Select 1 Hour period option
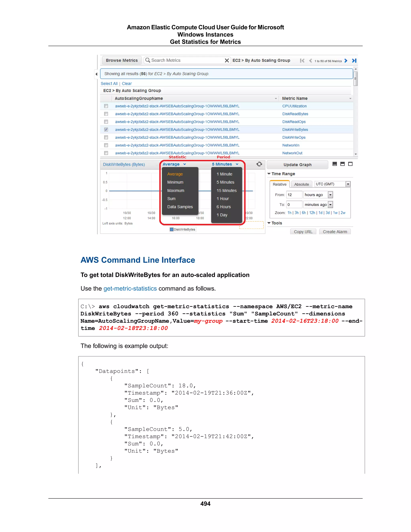This screenshot has height=532, width=411. [x=223, y=199]
